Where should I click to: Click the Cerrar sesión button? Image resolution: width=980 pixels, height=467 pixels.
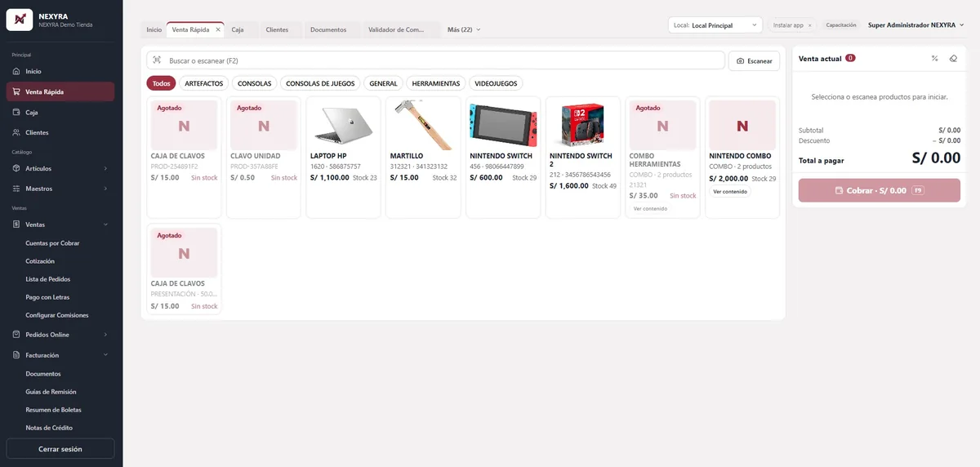click(60, 449)
